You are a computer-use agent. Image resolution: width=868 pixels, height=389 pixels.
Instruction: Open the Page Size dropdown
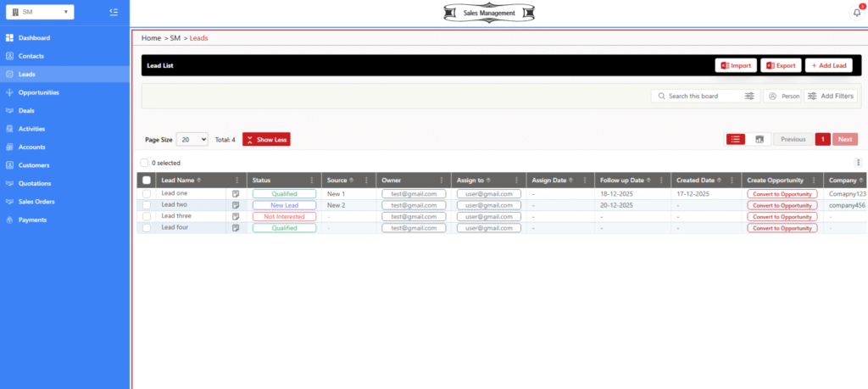pos(192,139)
